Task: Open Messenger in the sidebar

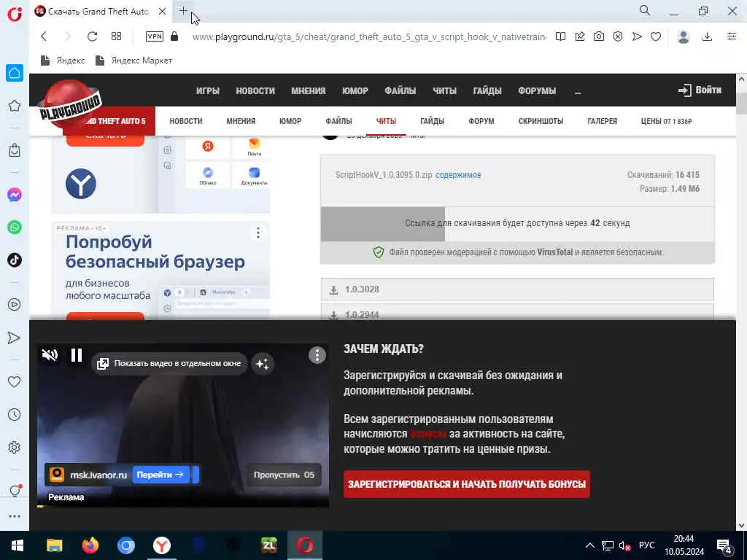Action: click(x=15, y=194)
